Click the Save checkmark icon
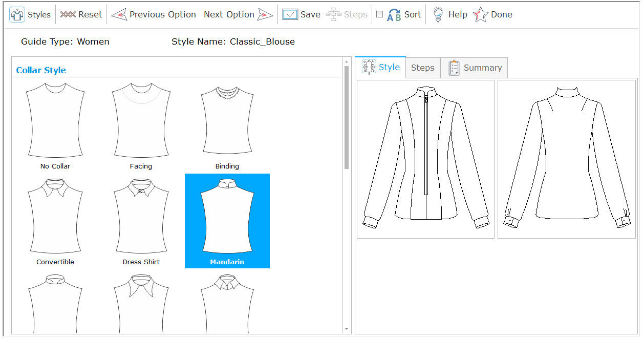644x339 pixels. 290,14
